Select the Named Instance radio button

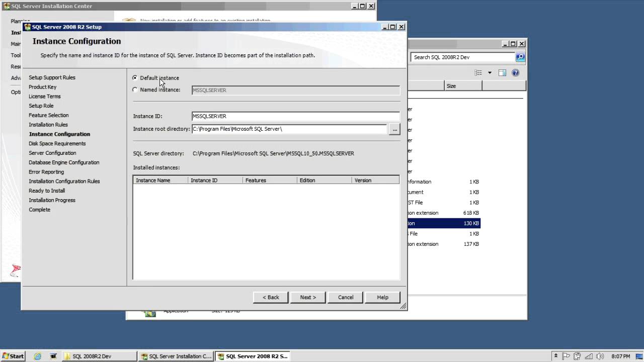tap(135, 89)
